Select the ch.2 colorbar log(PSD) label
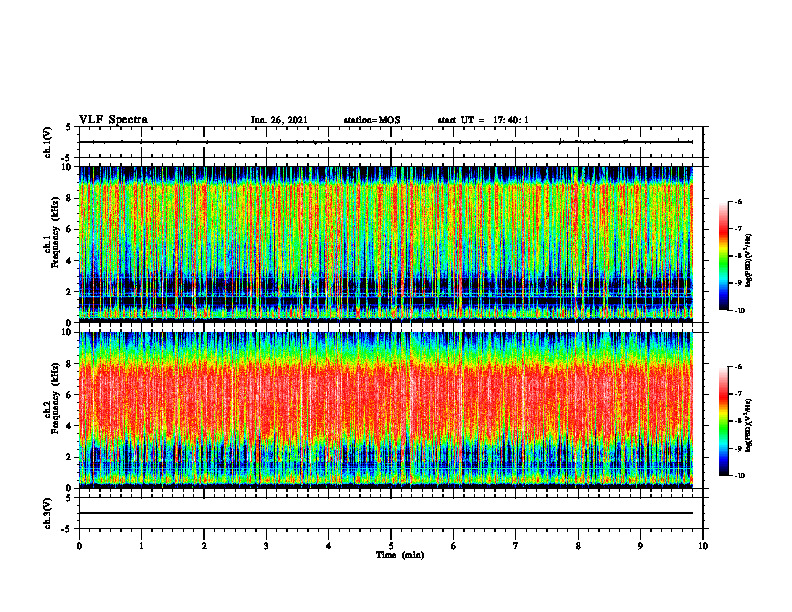The image size is (792, 612). point(750,425)
